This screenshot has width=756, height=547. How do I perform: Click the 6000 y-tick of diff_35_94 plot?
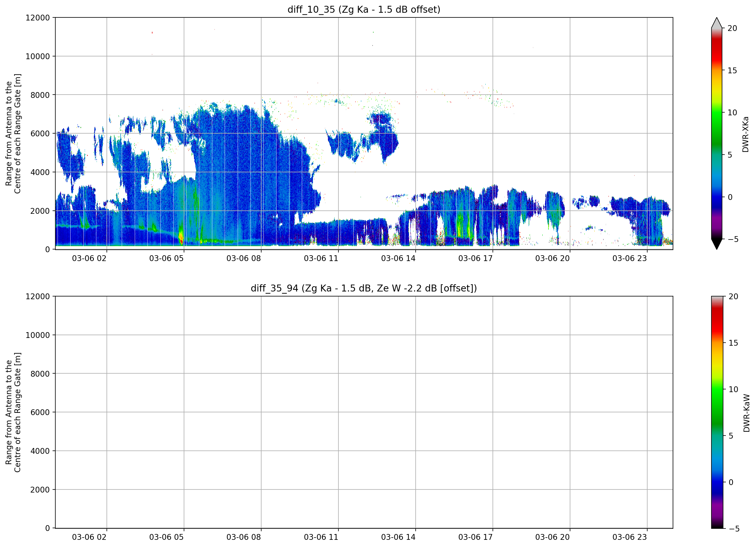(40, 412)
